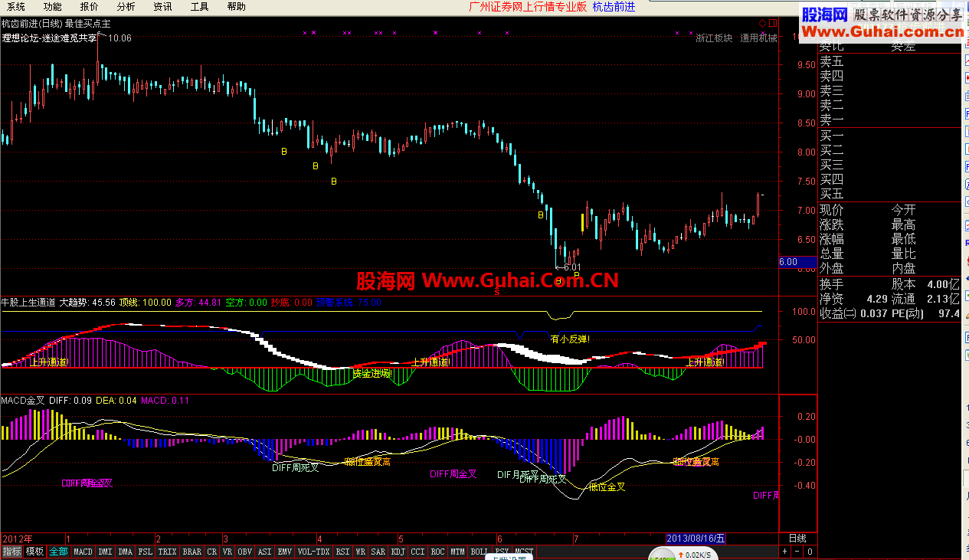Click the 6.01 low price label
969x560 pixels.
tap(572, 267)
